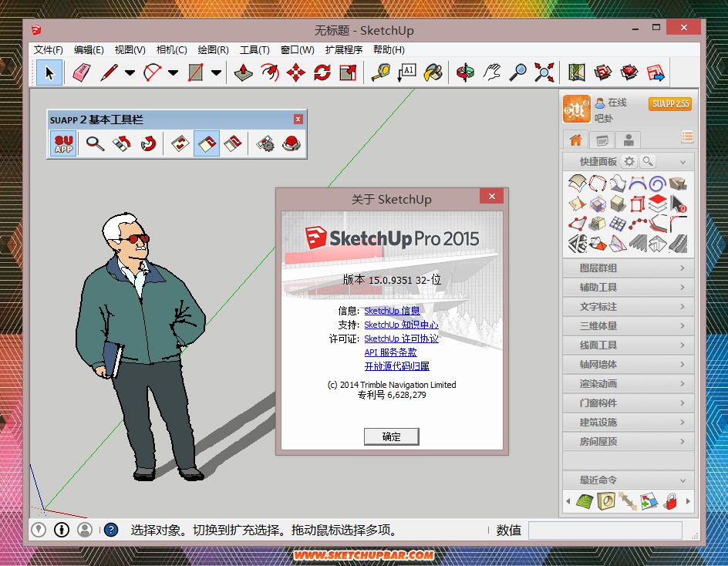Viewport: 728px width, 566px height.
Task: Open the Line tool dropdown arrow
Action: coord(130,72)
